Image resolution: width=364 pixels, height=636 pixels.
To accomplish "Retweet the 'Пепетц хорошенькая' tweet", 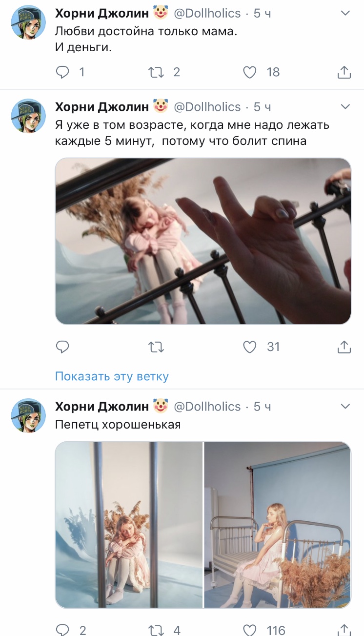I will [x=156, y=630].
